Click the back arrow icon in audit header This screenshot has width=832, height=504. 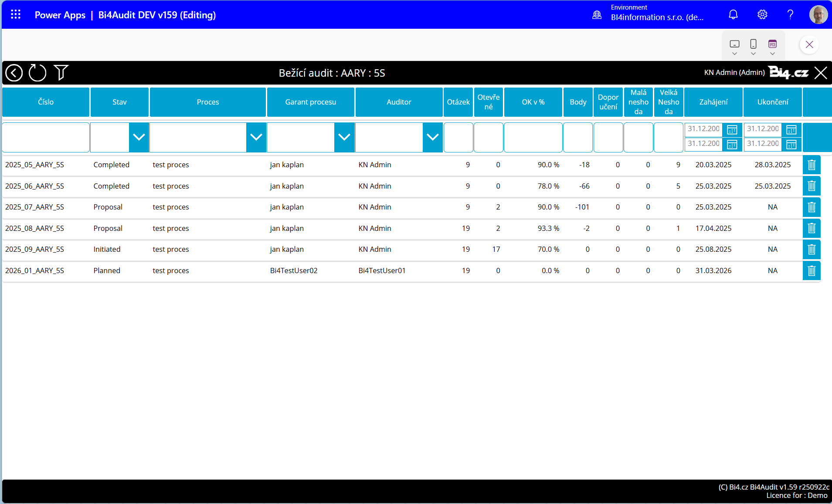click(14, 73)
